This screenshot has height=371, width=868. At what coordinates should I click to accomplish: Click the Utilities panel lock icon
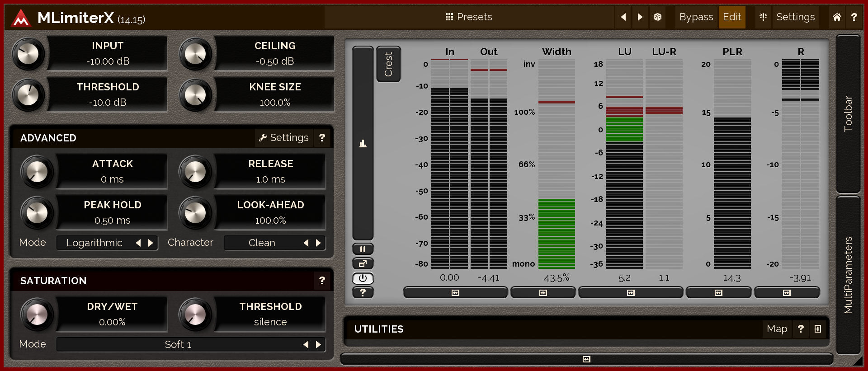click(818, 329)
